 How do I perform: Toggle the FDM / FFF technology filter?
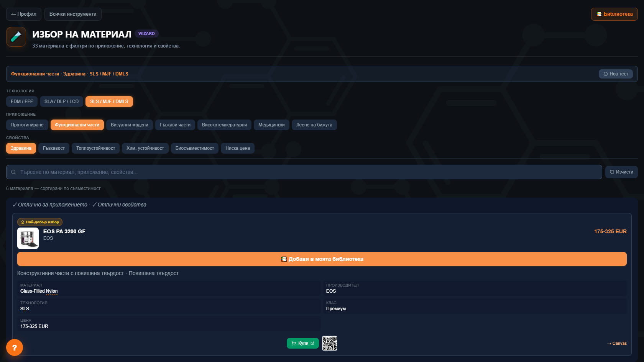[22, 102]
